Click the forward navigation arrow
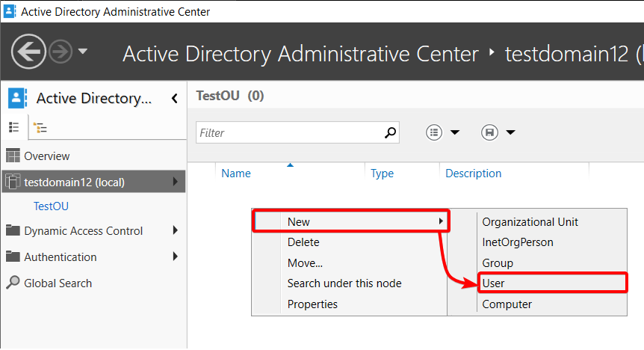 61,52
